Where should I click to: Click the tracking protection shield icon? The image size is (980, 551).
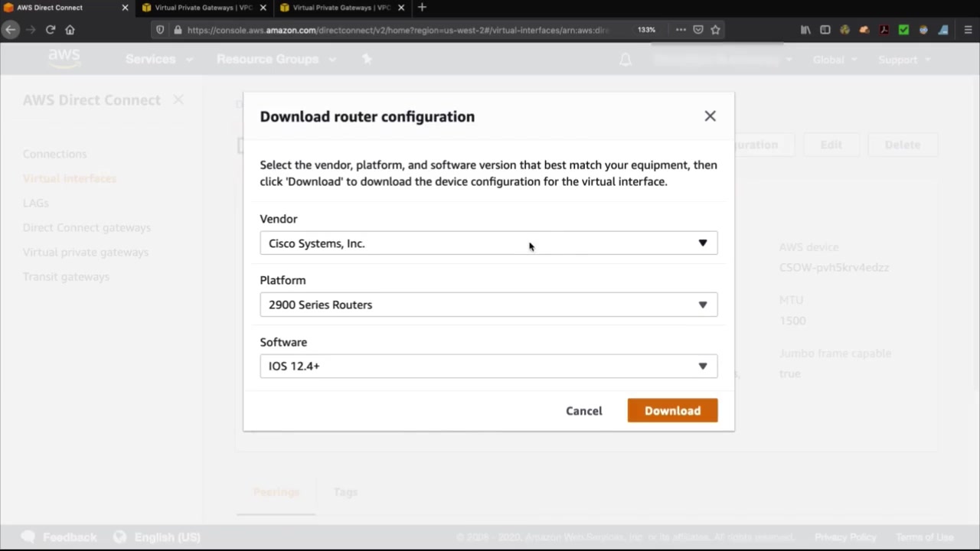pos(160,30)
